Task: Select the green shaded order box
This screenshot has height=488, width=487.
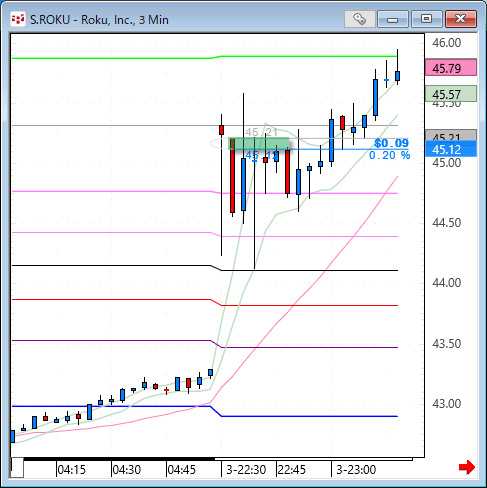Action: [259, 144]
